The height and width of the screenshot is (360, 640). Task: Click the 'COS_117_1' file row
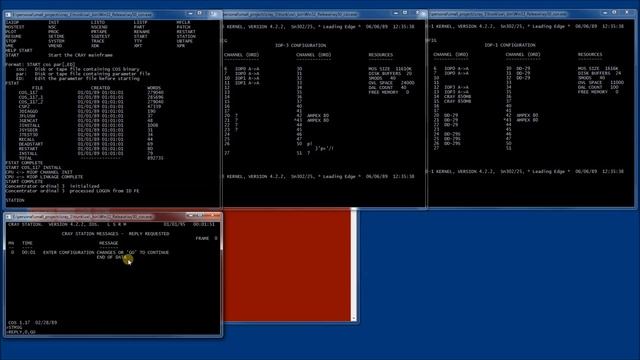point(91,97)
